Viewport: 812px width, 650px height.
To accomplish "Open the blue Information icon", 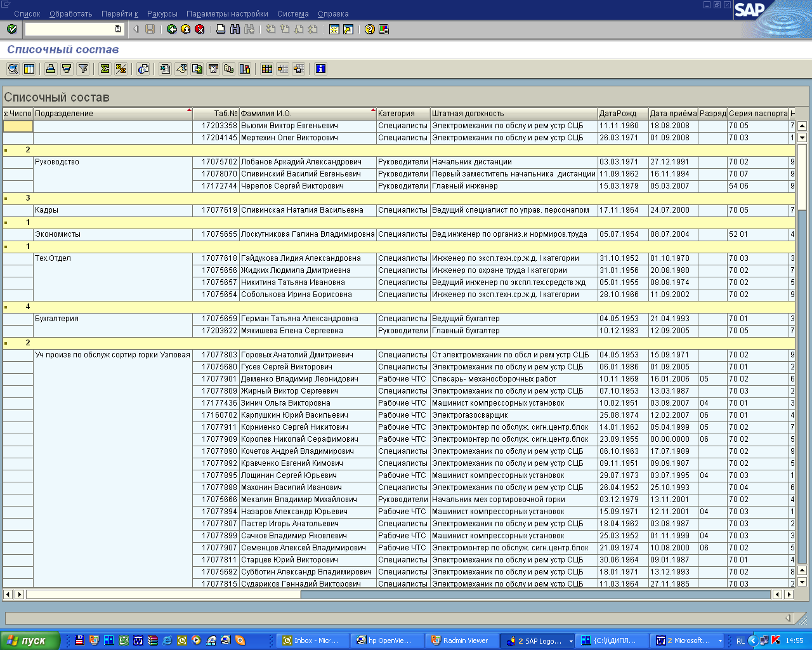I will [x=321, y=69].
